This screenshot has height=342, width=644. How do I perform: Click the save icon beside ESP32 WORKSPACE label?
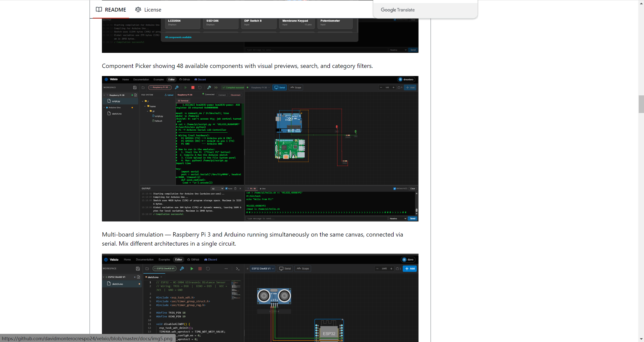(x=138, y=269)
